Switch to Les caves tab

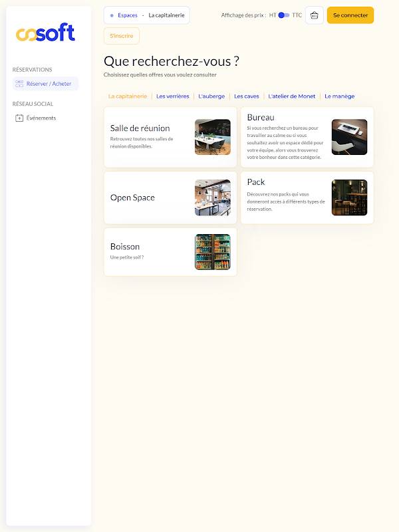(x=246, y=96)
